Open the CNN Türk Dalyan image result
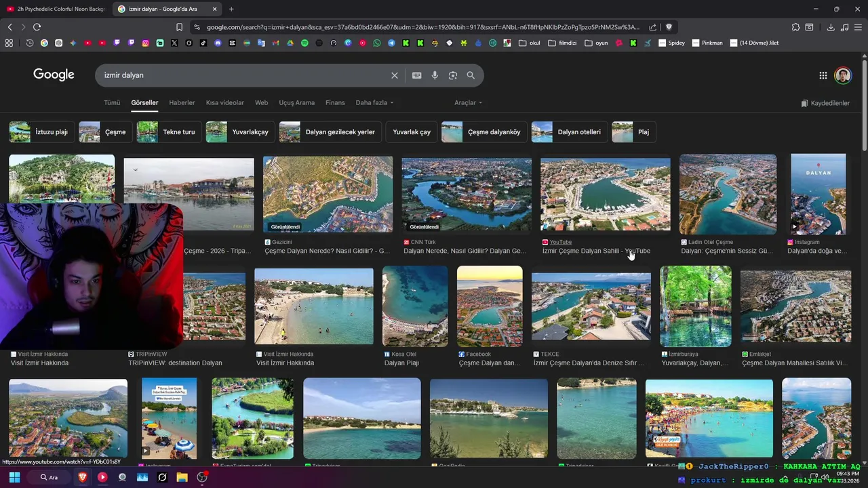Image resolution: width=868 pixels, height=488 pixels. pos(467,195)
